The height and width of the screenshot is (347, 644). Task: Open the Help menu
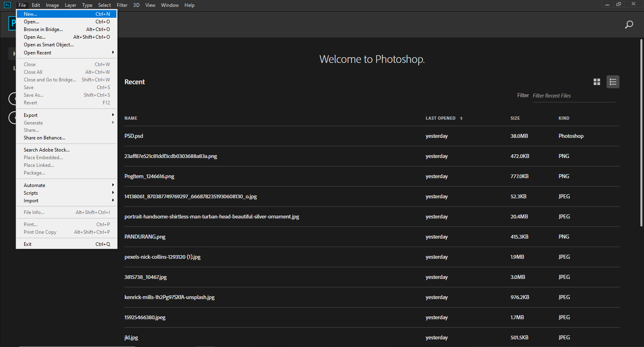click(x=189, y=5)
